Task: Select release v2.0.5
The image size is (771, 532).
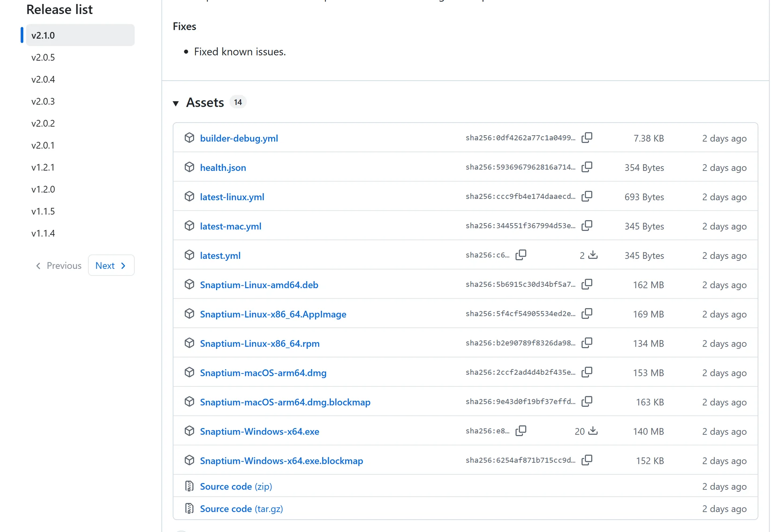Action: (x=43, y=57)
